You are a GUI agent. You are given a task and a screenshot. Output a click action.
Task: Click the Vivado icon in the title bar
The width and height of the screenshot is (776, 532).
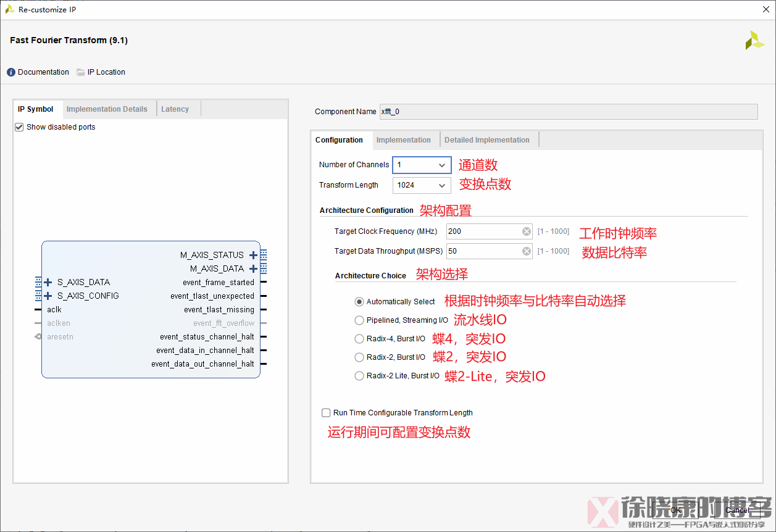coord(9,9)
